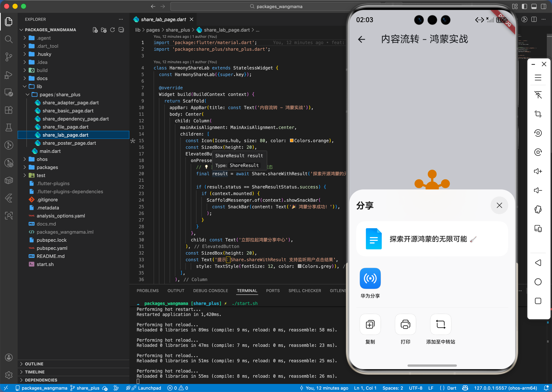Toggle the secondary side bar layout

point(543,6)
